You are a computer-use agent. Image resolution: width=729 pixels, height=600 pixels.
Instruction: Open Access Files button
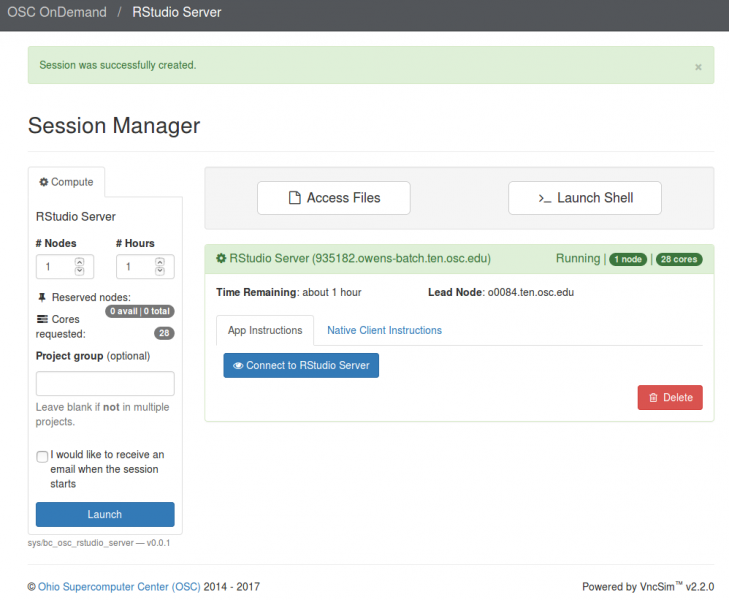[334, 198]
